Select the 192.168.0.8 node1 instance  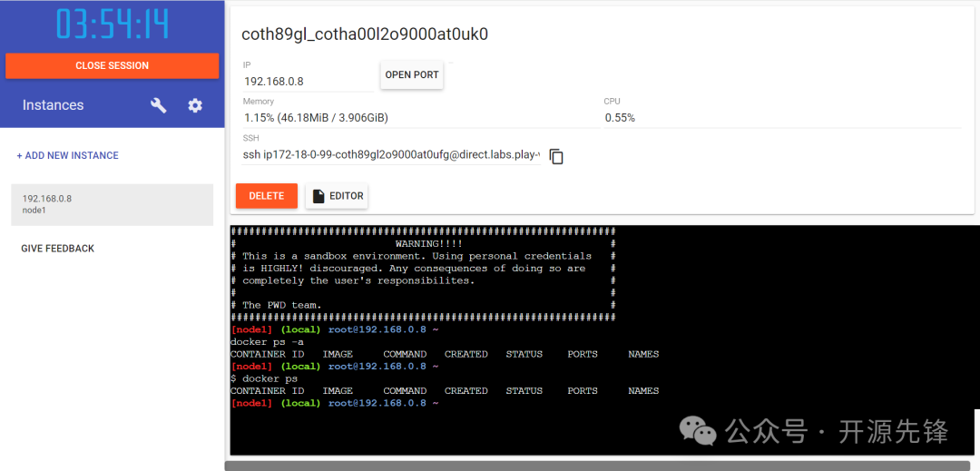point(112,204)
